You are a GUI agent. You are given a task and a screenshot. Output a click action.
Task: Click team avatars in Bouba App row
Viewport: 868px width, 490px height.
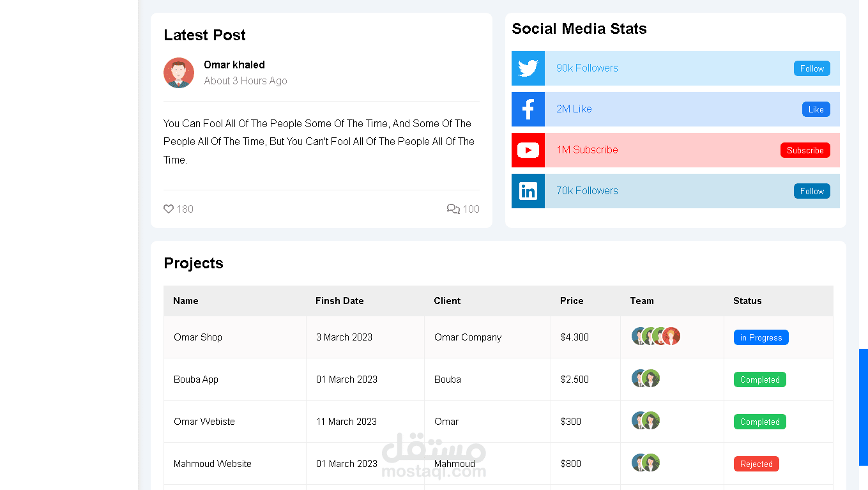[x=646, y=378]
